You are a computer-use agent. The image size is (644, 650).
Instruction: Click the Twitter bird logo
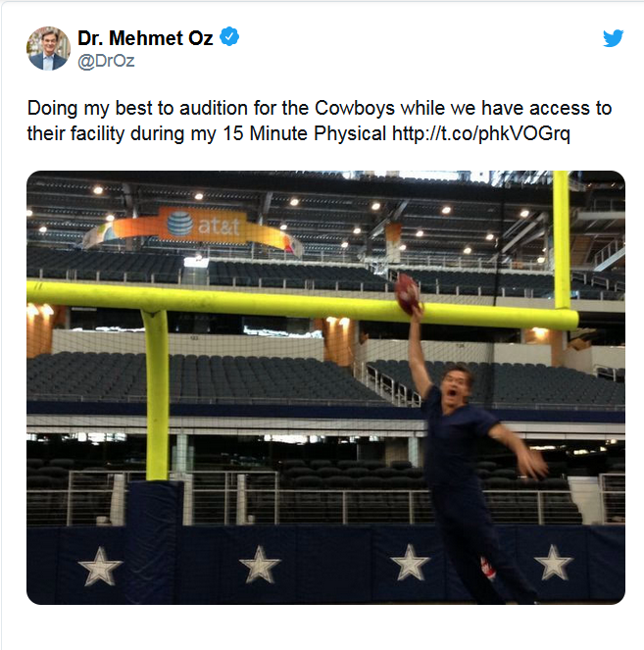pos(613,38)
